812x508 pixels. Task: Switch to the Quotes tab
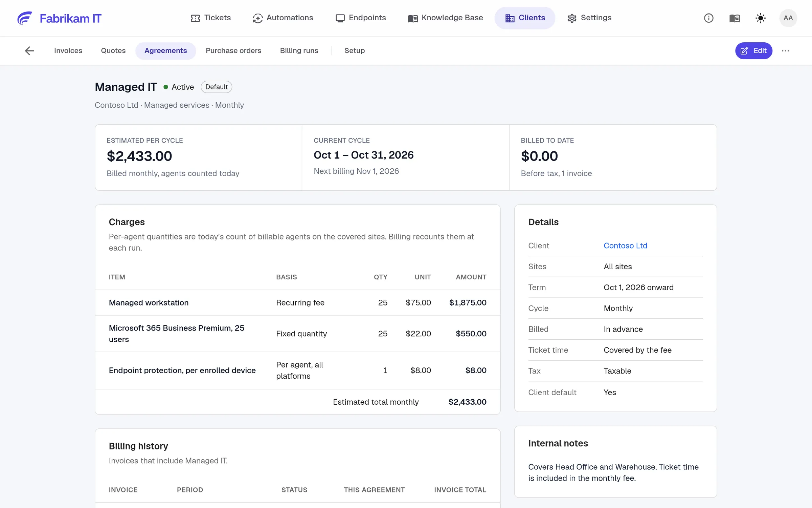[x=113, y=51]
